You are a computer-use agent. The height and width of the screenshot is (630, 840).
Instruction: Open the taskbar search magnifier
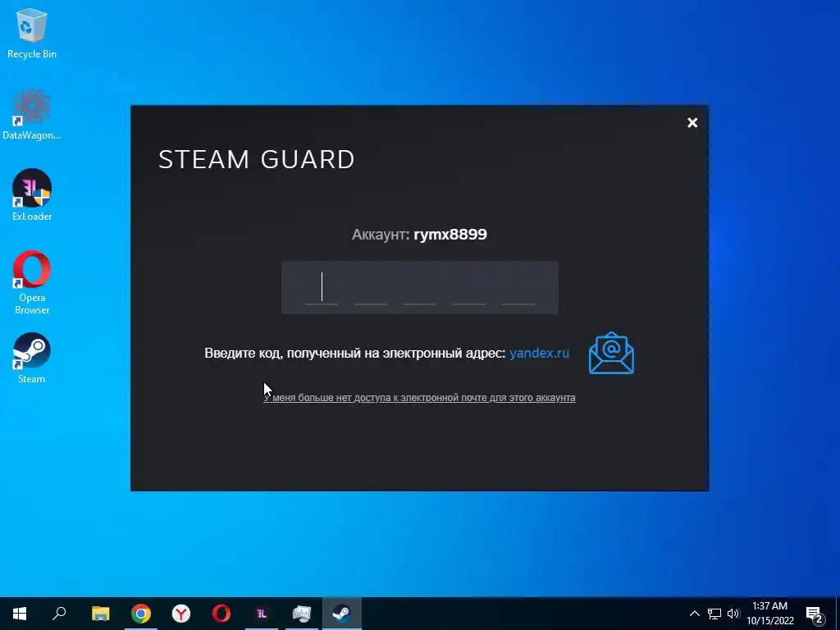[x=59, y=614]
